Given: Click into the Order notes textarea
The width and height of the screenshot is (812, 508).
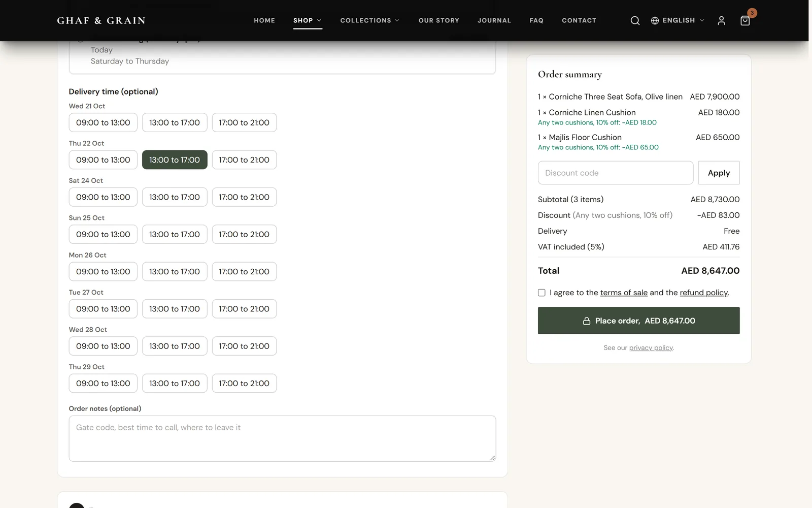Looking at the screenshot, I should (282, 438).
